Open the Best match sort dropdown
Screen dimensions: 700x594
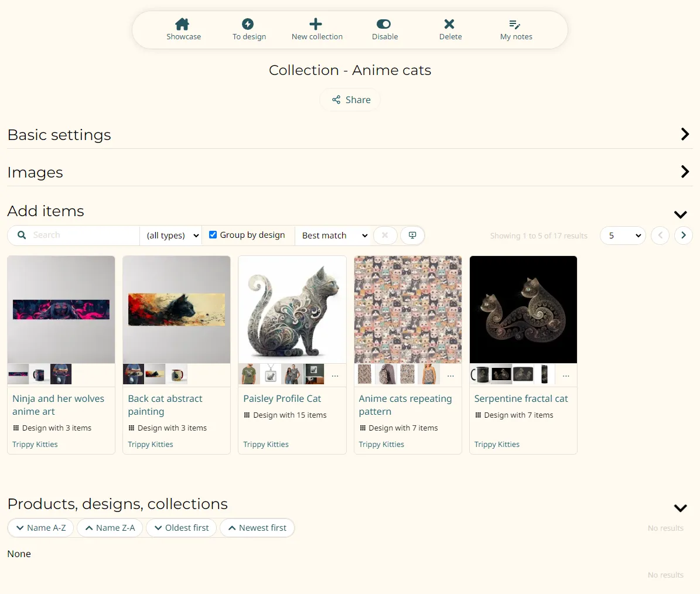(334, 235)
